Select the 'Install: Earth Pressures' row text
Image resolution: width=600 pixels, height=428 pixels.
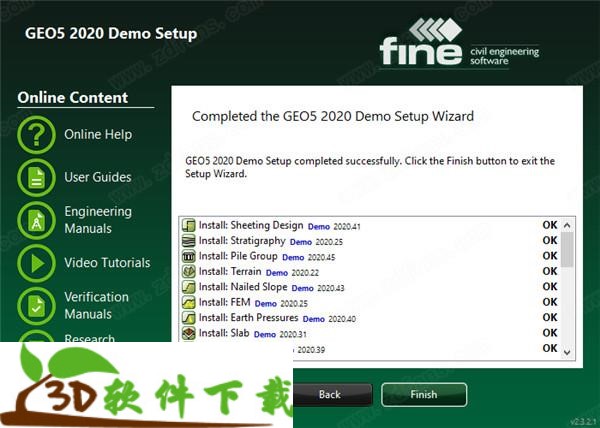tap(248, 317)
